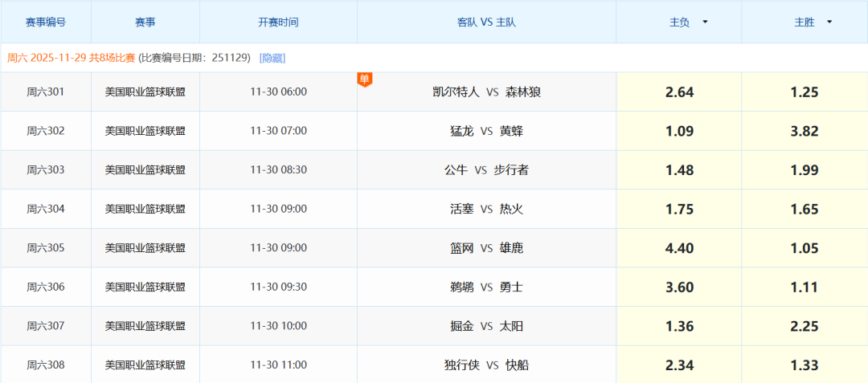Click the orange 单 badge on 凯尔特人 match
The height and width of the screenshot is (383, 868).
[364, 79]
